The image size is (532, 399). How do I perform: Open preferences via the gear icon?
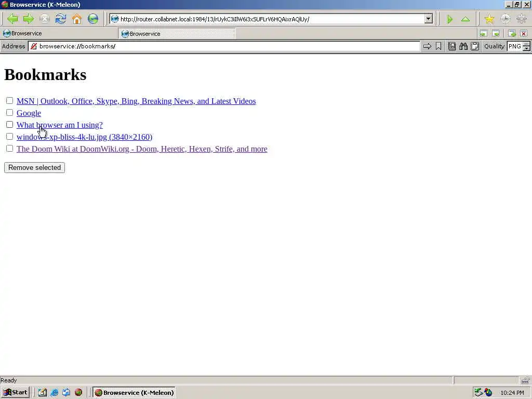click(522, 19)
